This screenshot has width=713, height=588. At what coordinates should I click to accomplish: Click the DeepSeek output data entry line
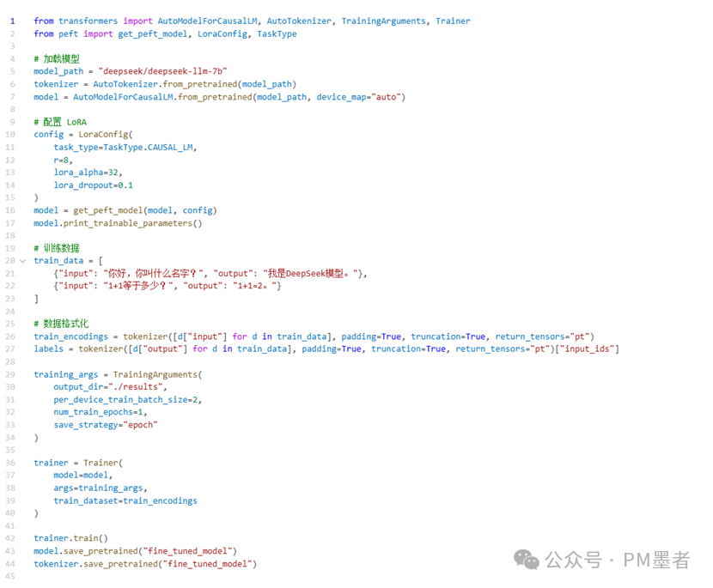(x=210, y=274)
